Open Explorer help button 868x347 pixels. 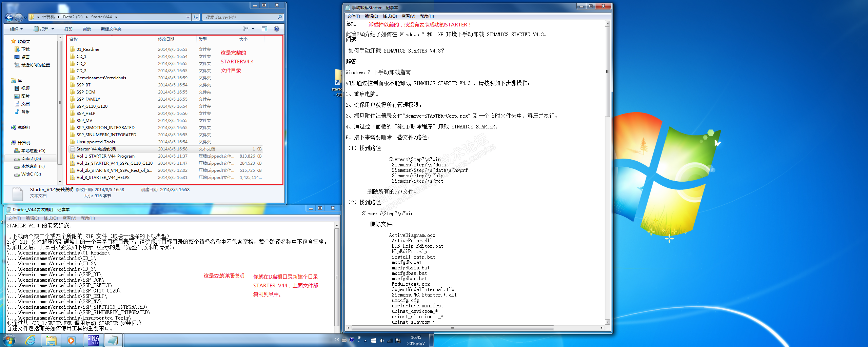click(x=277, y=29)
